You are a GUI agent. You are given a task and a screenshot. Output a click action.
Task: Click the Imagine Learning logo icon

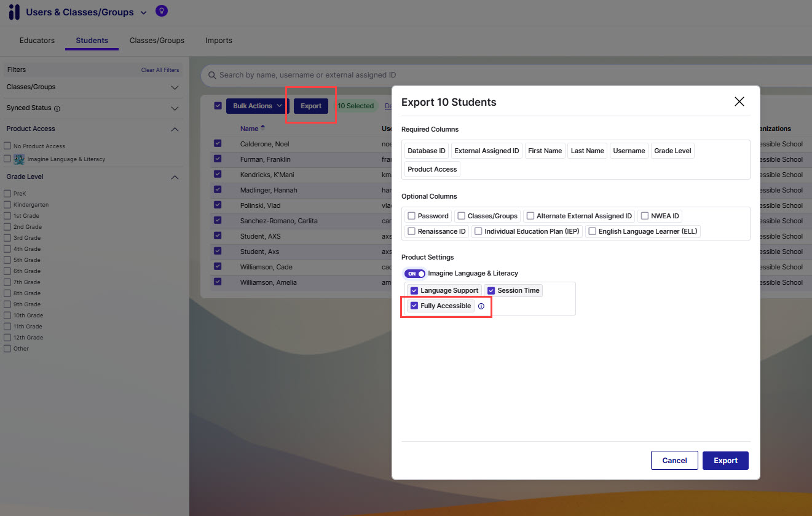pyautogui.click(x=14, y=12)
